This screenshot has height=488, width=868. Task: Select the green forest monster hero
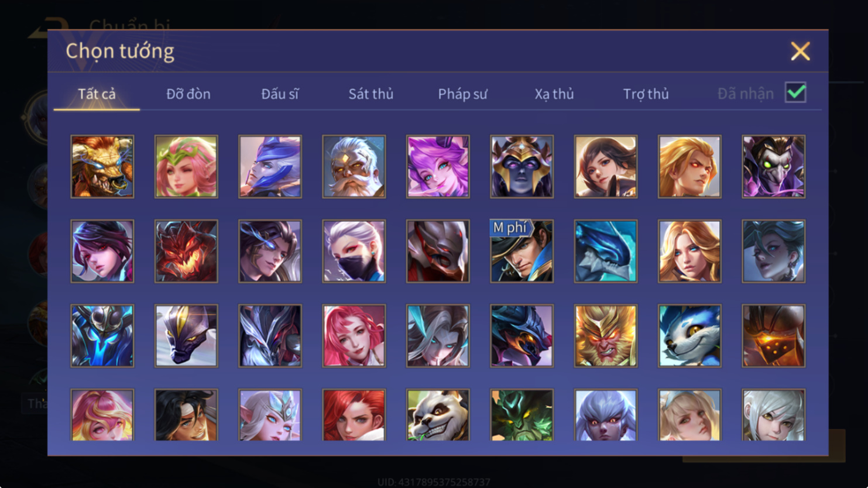[522, 415]
